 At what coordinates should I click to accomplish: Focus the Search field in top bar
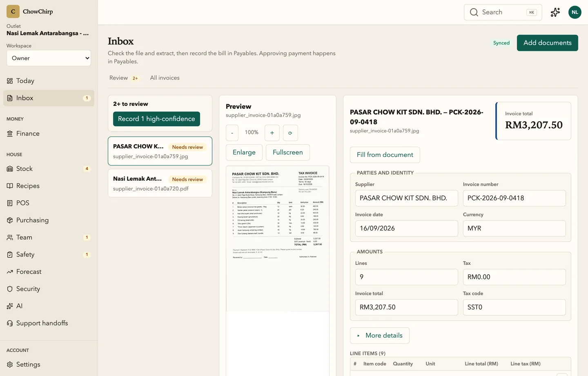[x=503, y=12]
